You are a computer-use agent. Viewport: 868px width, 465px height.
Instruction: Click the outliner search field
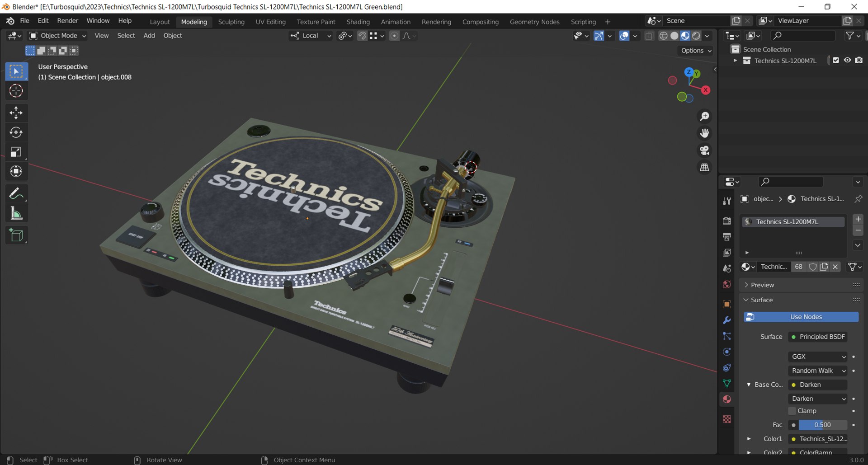click(x=803, y=36)
